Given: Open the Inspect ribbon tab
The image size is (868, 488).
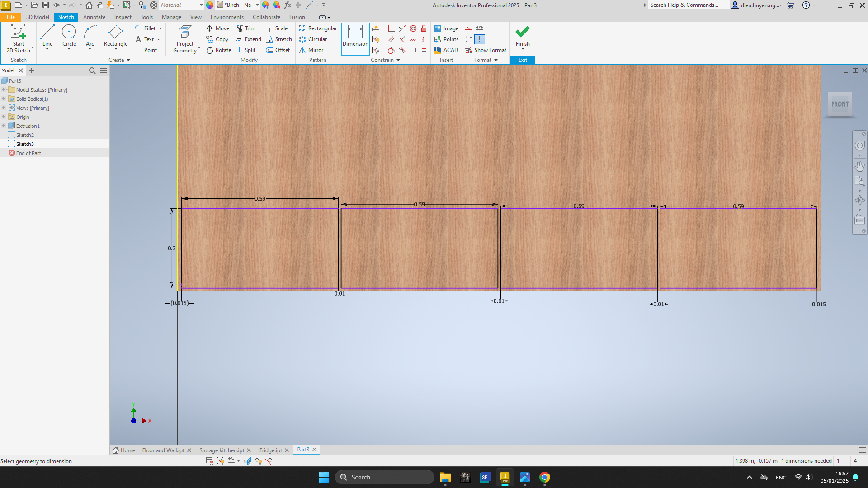Looking at the screenshot, I should tap(123, 17).
